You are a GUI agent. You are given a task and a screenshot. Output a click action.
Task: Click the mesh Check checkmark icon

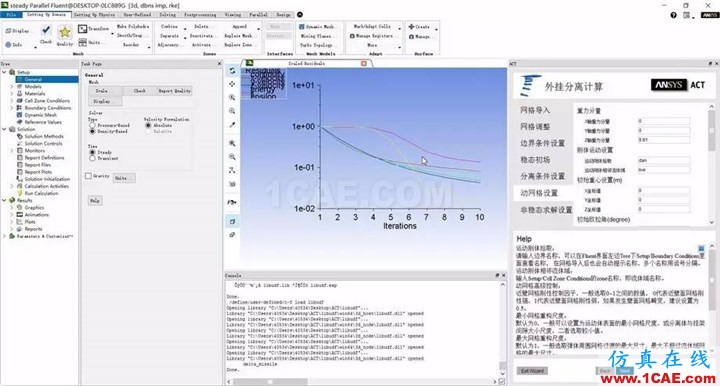point(46,31)
